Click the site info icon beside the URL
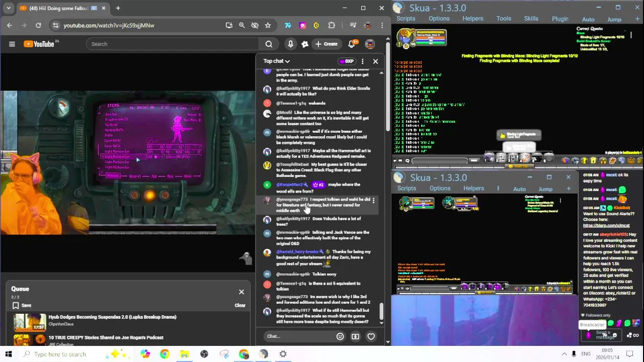 [x=55, y=25]
